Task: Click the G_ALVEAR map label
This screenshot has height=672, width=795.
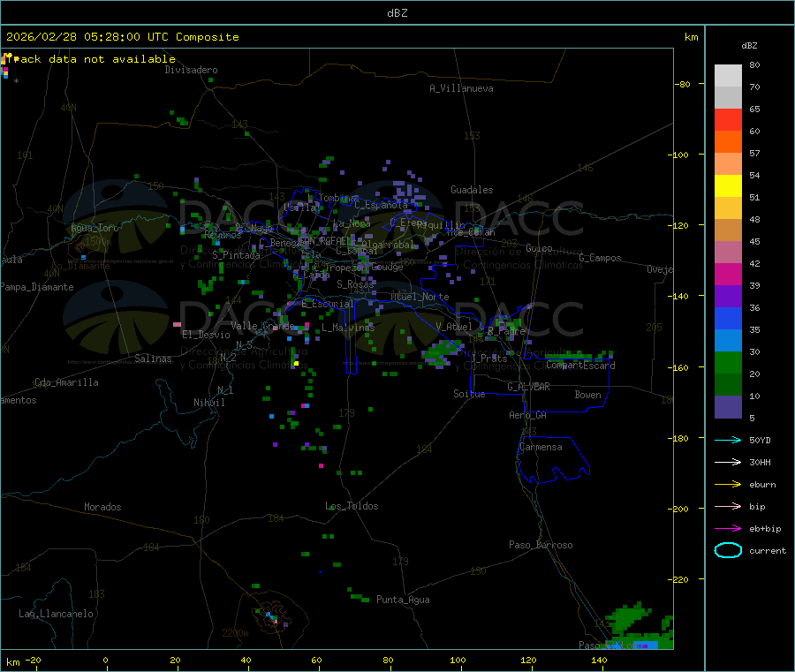Action: 528,387
